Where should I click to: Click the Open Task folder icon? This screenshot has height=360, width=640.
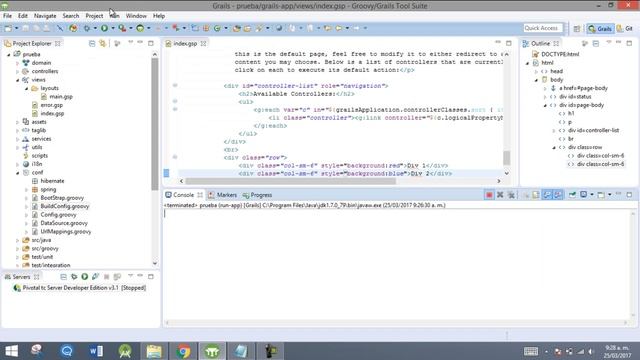pyautogui.click(x=247, y=28)
